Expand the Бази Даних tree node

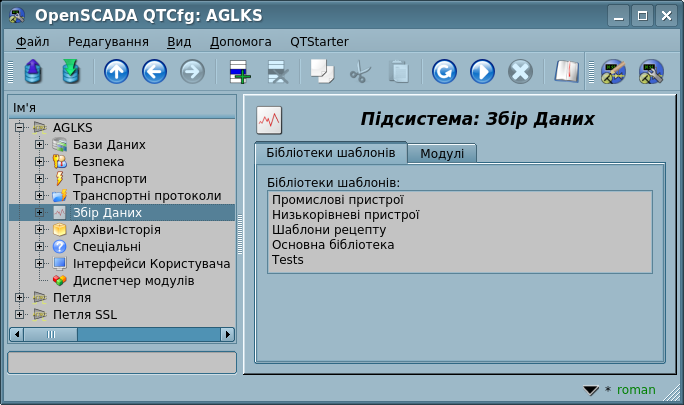[x=40, y=145]
